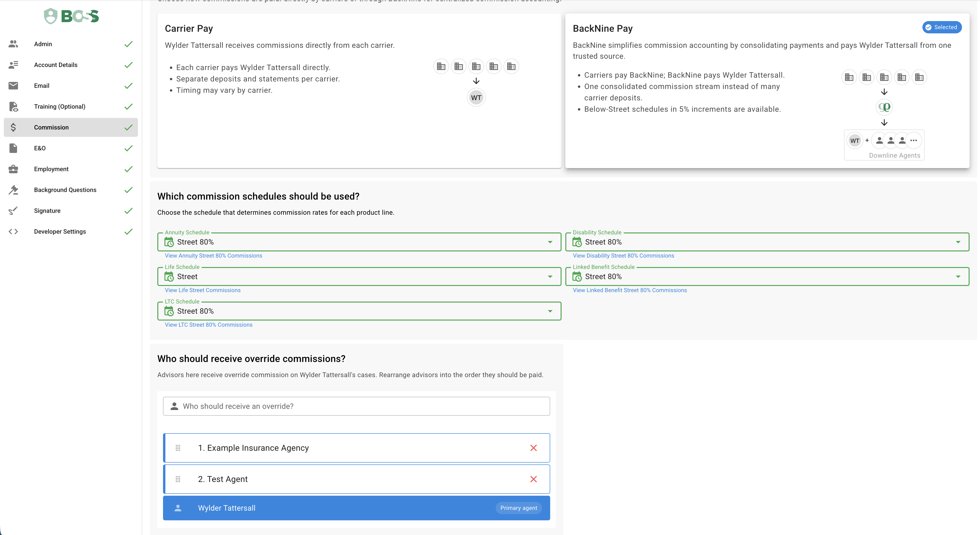Click the Life Schedule calendar-clock icon
This screenshot has height=535, width=980.
[x=169, y=277]
